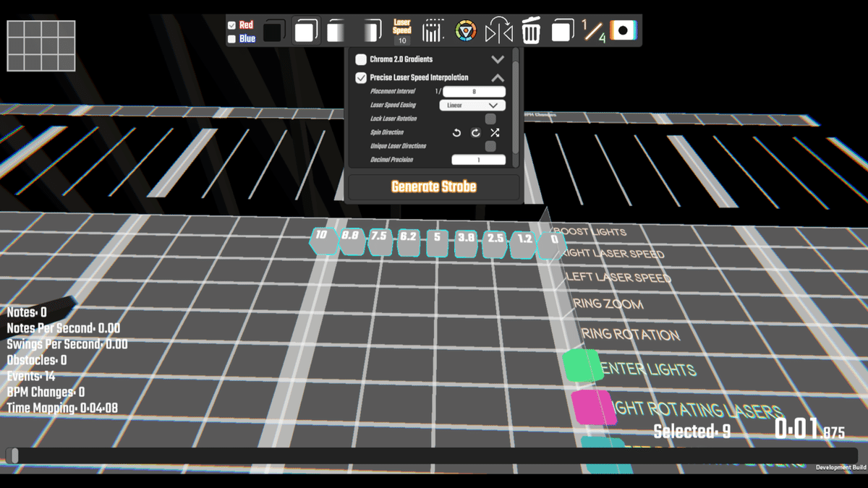Open the strobe generator icon
868x488 pixels.
pyautogui.click(x=433, y=31)
